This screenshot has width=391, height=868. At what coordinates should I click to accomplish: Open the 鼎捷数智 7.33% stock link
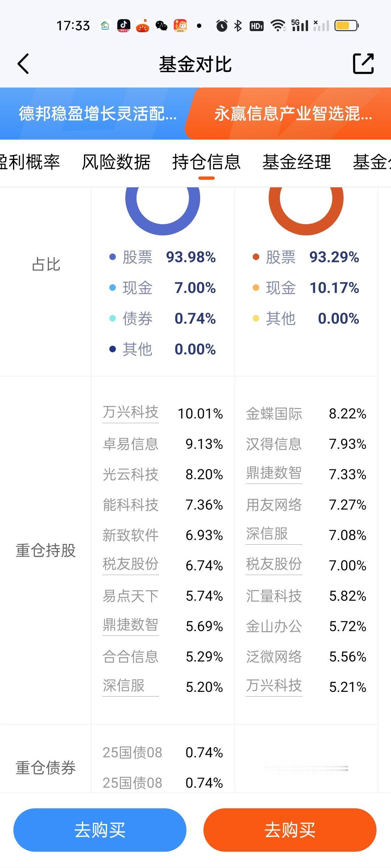pos(274,473)
